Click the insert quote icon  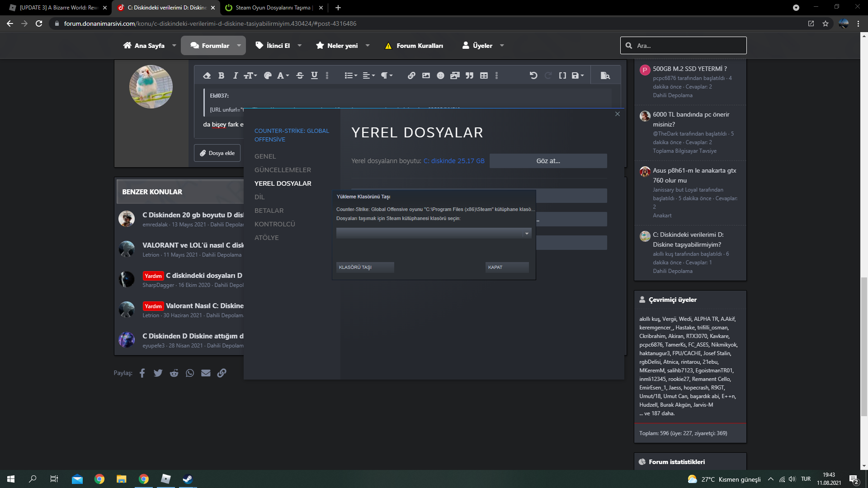tap(469, 75)
